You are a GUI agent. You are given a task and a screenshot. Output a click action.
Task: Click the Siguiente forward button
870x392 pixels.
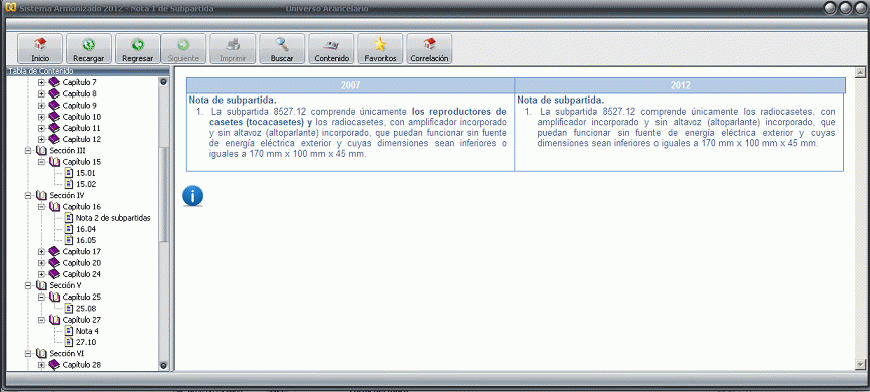pos(183,48)
